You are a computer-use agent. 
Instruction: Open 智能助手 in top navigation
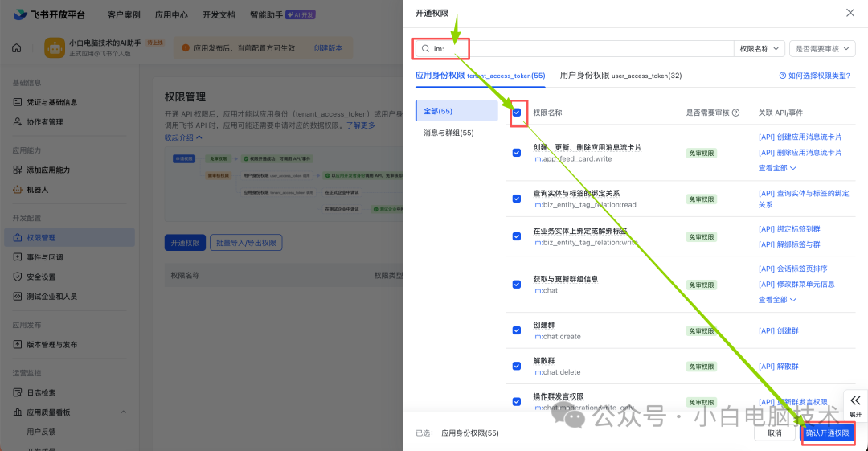coord(266,15)
